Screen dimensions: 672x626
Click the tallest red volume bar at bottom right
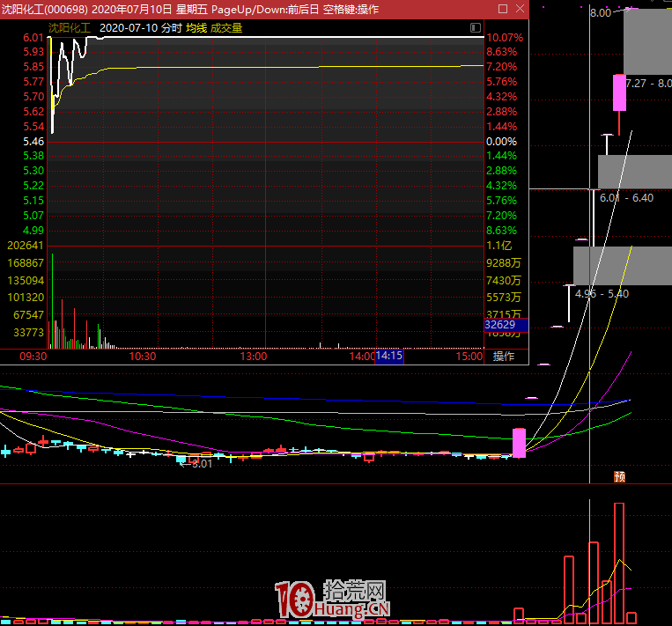[x=619, y=562]
